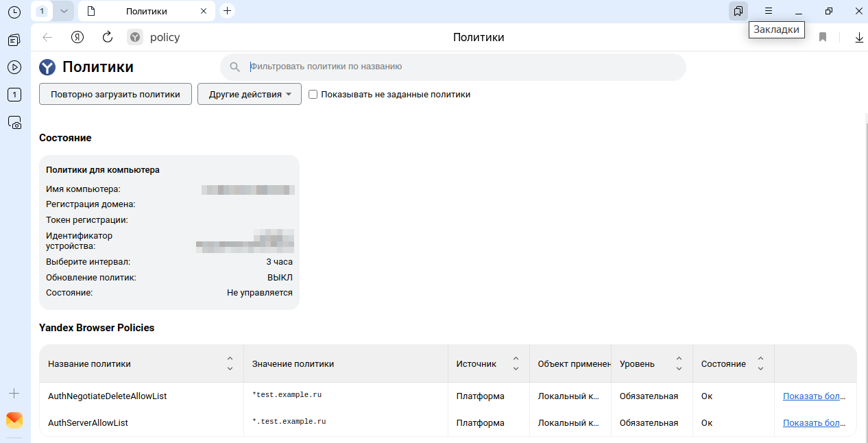
Task: Open the browser hamburger menu
Action: (769, 11)
